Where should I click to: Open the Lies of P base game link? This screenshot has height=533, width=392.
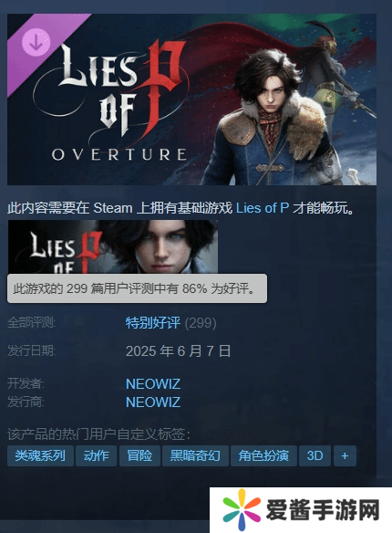click(x=262, y=208)
